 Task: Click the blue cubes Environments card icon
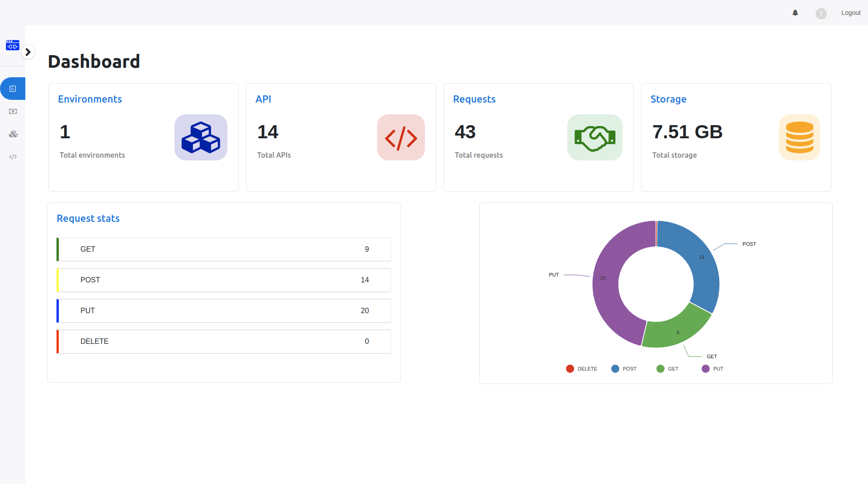tap(201, 137)
